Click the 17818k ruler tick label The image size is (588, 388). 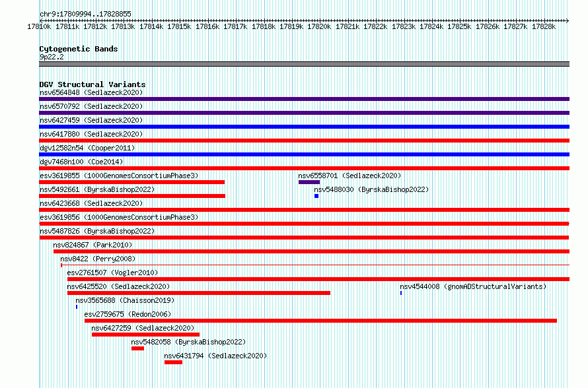pyautogui.click(x=263, y=26)
